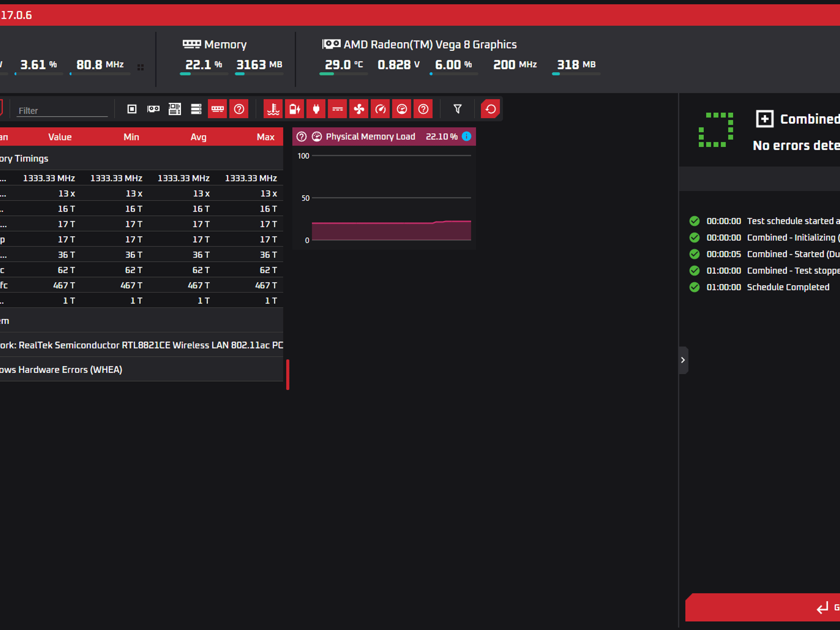The width and height of the screenshot is (840, 630).
Task: Click memory 3163 MB progress bar
Action: point(259,74)
